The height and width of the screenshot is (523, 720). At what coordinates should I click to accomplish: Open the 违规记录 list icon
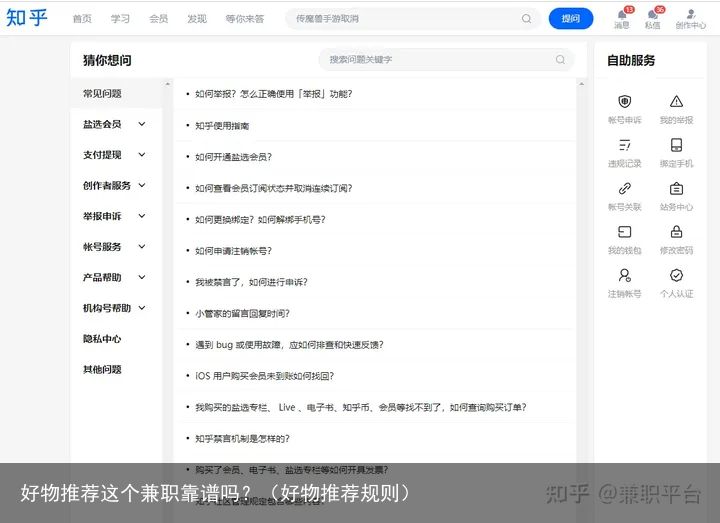[624, 145]
